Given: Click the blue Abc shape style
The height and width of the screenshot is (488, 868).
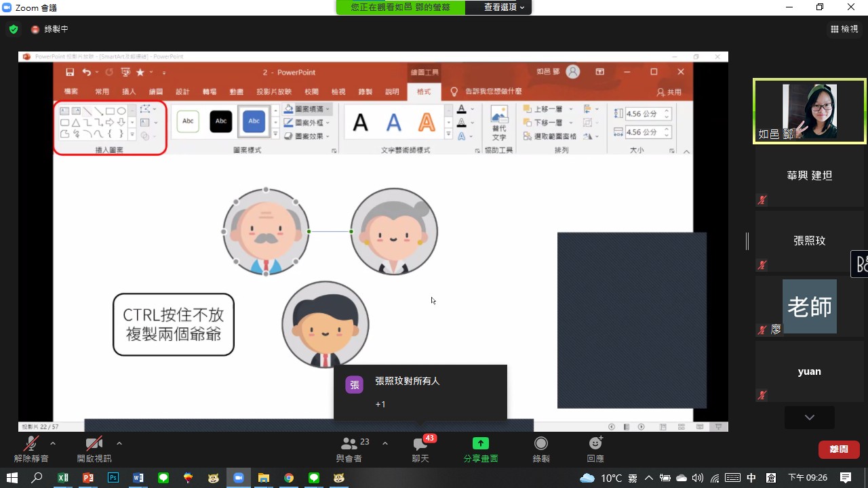Looking at the screenshot, I should (254, 121).
